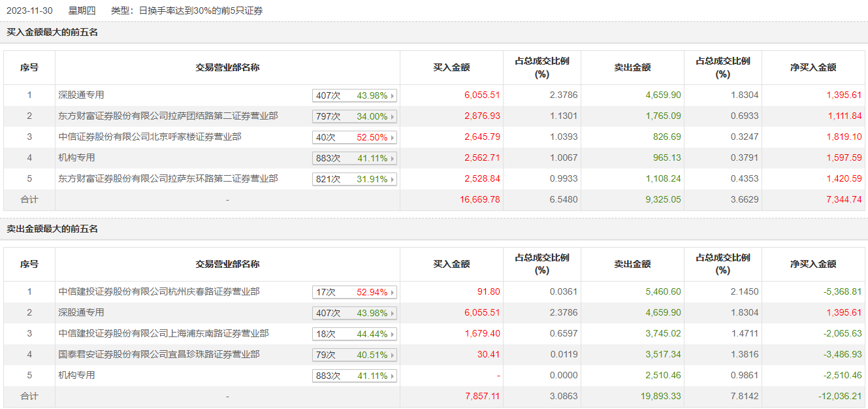This screenshot has width=868, height=409.
Task: Expand 407次 43.98% dropdown in the sell table
Action: coord(355,314)
